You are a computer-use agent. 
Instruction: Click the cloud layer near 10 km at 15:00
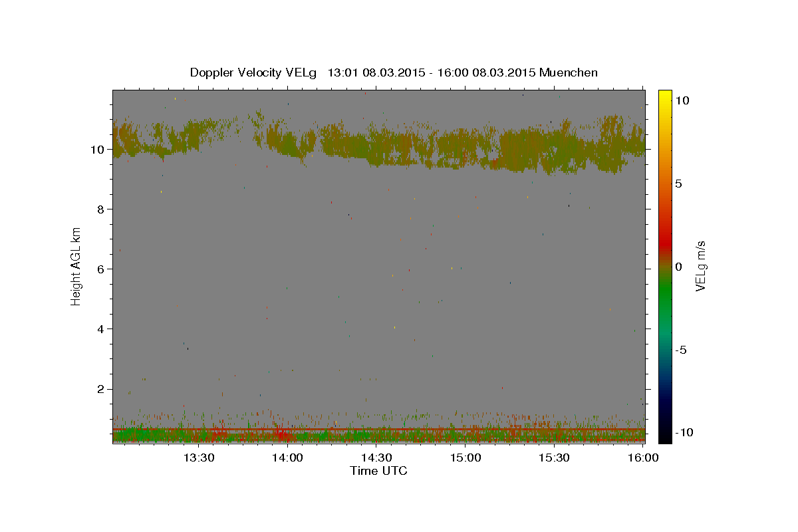[x=465, y=148]
